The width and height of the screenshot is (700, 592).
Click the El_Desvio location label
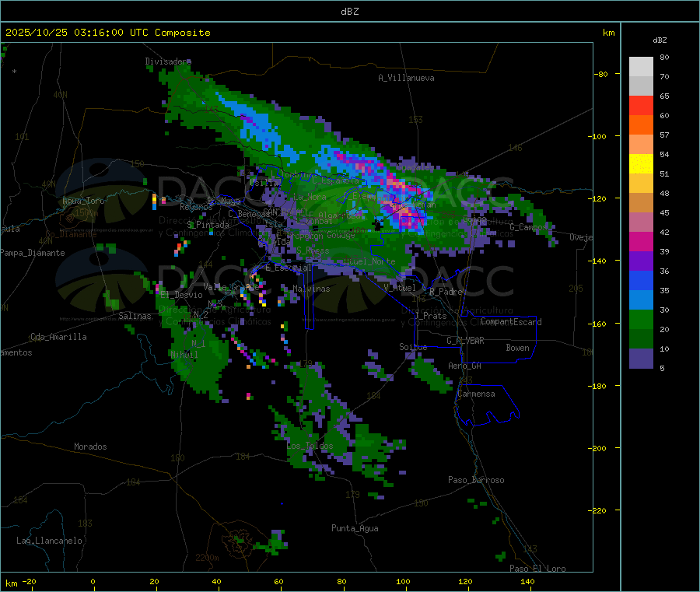click(181, 295)
